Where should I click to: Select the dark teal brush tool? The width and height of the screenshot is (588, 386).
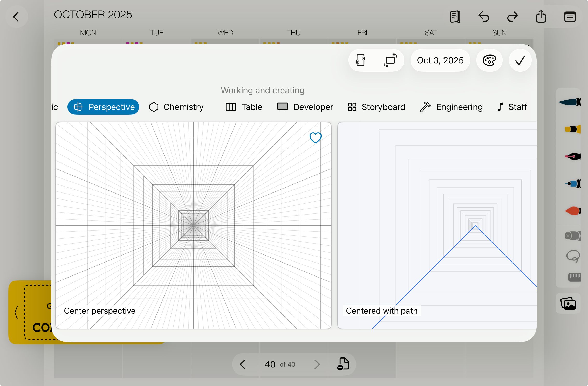click(570, 102)
